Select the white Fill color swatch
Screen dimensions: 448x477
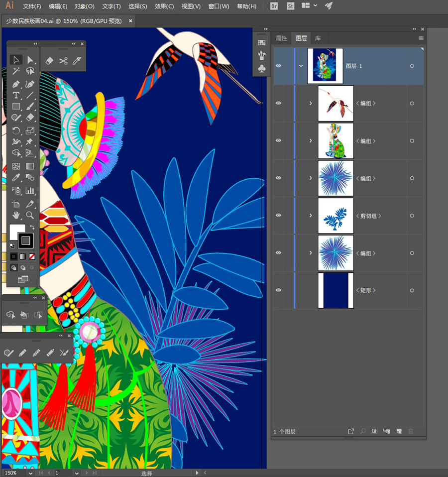[x=15, y=231]
